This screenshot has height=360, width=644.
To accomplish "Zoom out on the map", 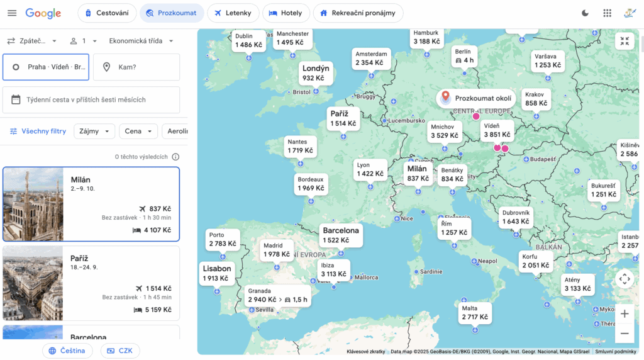I will click(624, 334).
